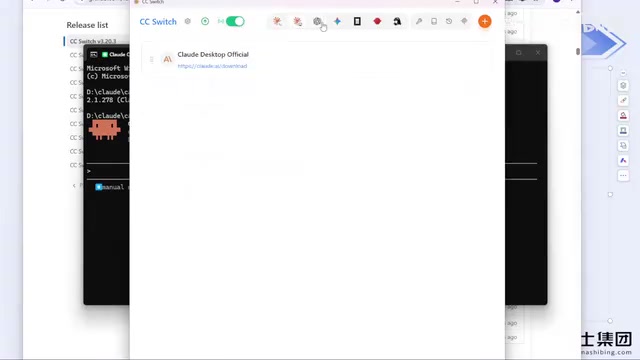This screenshot has width=640, height=360.
Task: Open the gray device icon in toolbar
Action: pyautogui.click(x=434, y=21)
